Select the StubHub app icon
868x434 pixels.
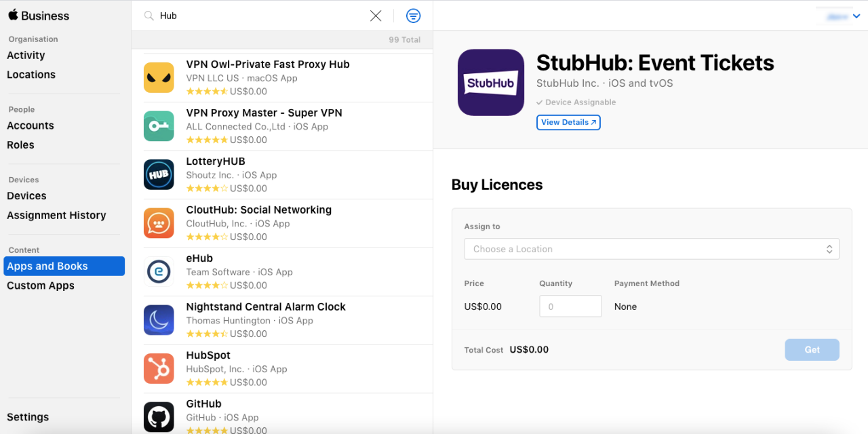coord(490,82)
